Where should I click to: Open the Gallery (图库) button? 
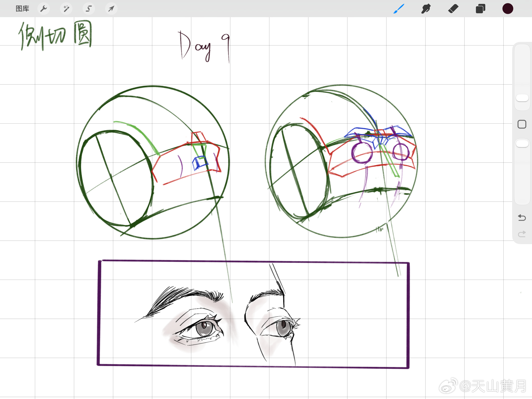pyautogui.click(x=22, y=9)
